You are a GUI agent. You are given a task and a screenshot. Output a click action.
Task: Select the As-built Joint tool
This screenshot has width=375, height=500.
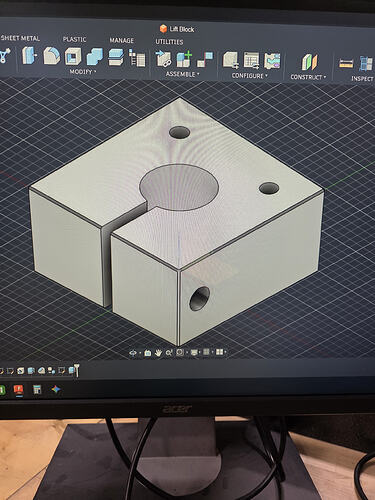tap(205, 60)
